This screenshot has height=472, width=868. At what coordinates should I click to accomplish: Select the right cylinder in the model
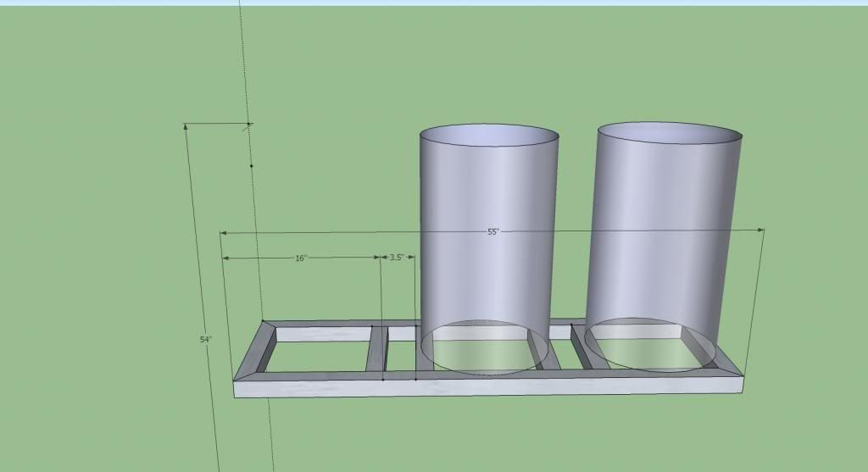(x=663, y=247)
